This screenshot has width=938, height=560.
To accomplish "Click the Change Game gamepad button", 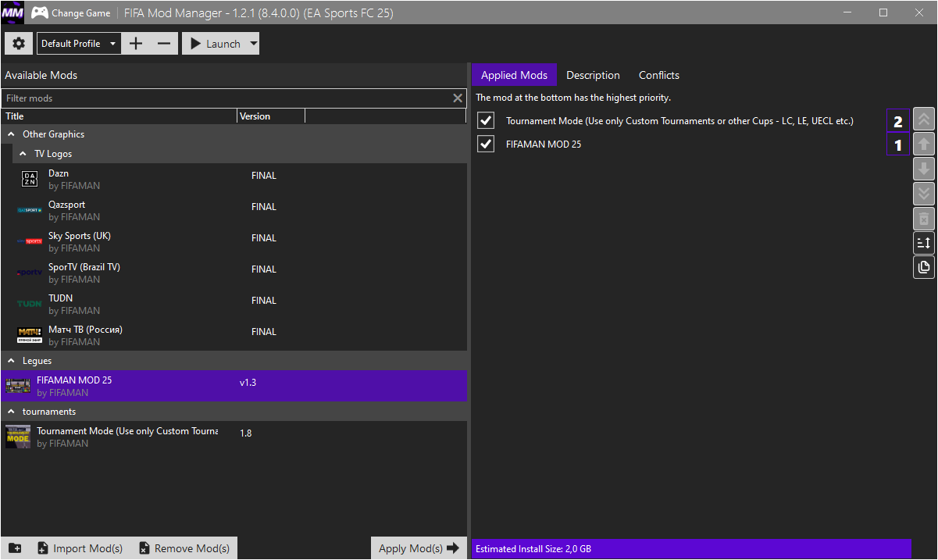I will click(x=73, y=13).
